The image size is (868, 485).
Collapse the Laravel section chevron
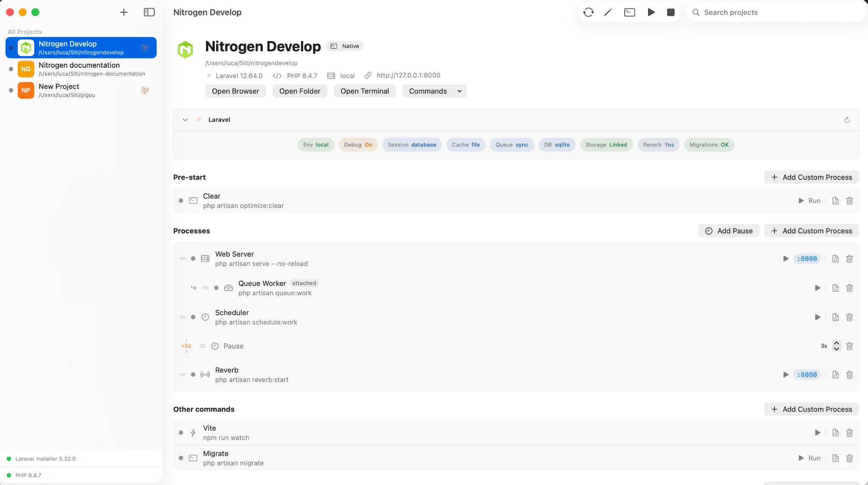(185, 120)
